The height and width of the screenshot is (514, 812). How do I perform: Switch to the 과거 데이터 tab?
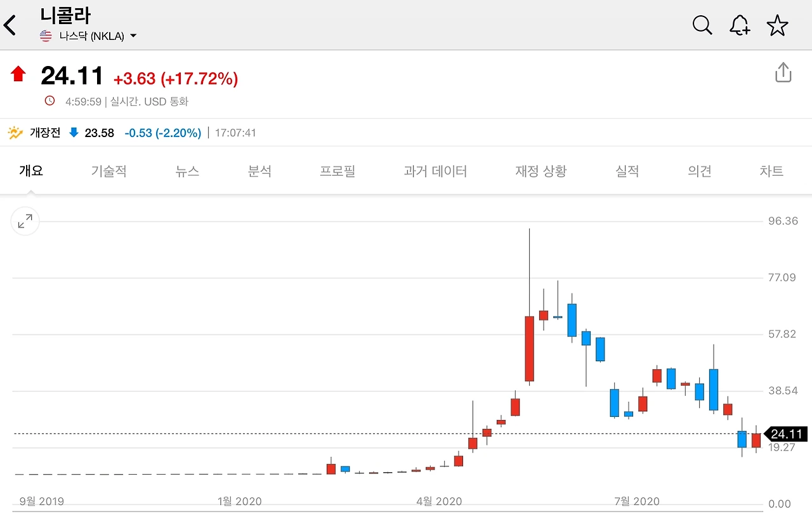coord(435,171)
